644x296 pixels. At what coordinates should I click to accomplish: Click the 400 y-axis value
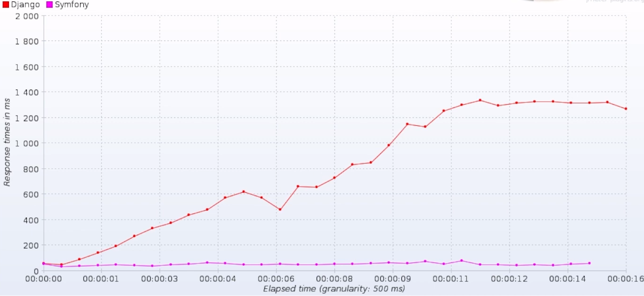click(x=31, y=220)
